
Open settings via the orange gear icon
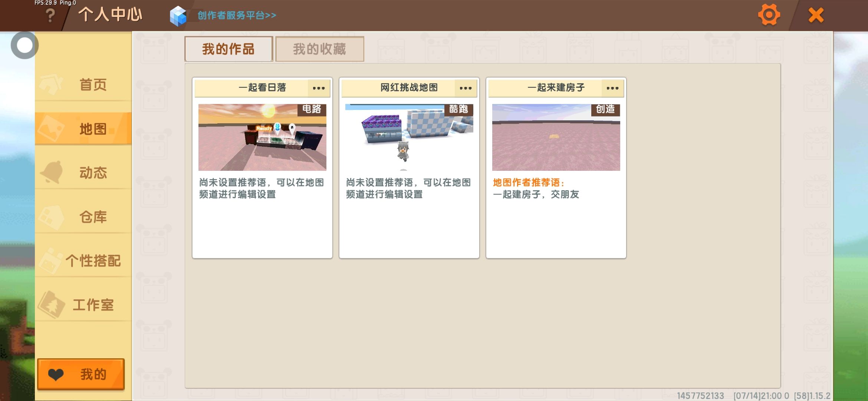pyautogui.click(x=769, y=15)
